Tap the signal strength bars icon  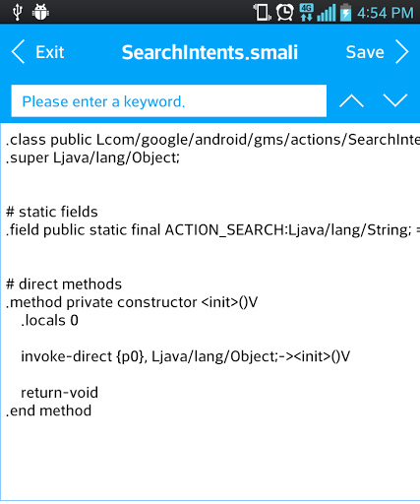[x=327, y=13]
